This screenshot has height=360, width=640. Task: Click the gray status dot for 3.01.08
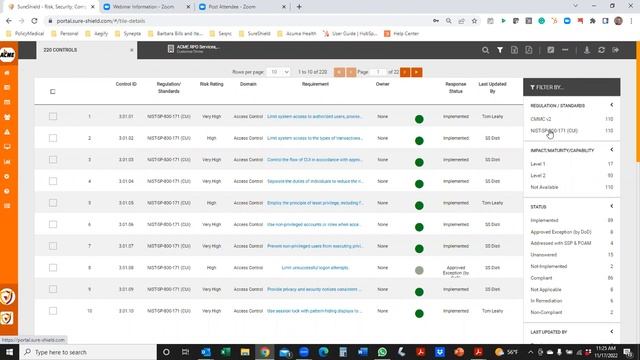419,270
